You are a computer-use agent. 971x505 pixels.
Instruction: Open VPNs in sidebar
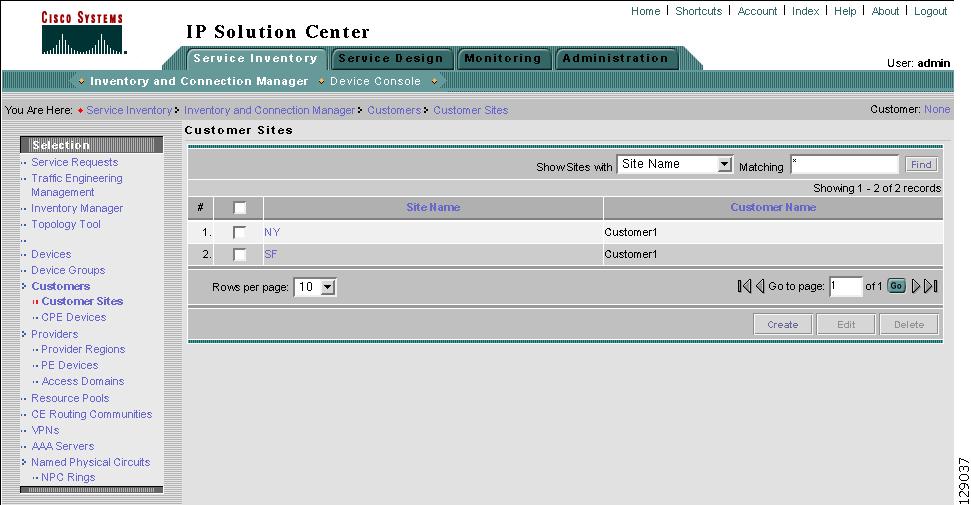(45, 430)
